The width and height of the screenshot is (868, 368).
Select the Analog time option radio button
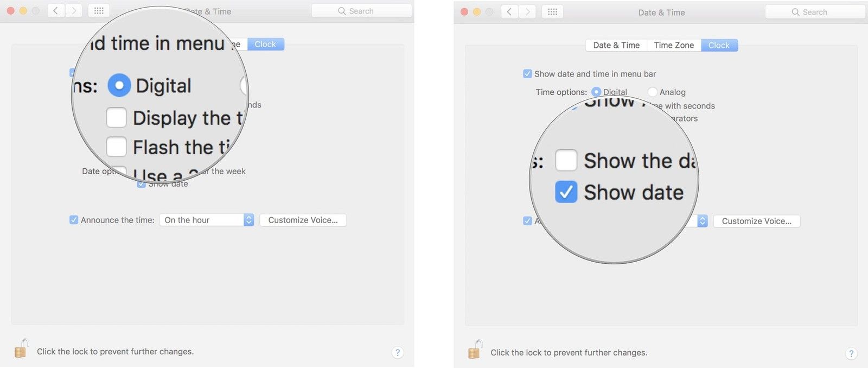[x=653, y=92]
